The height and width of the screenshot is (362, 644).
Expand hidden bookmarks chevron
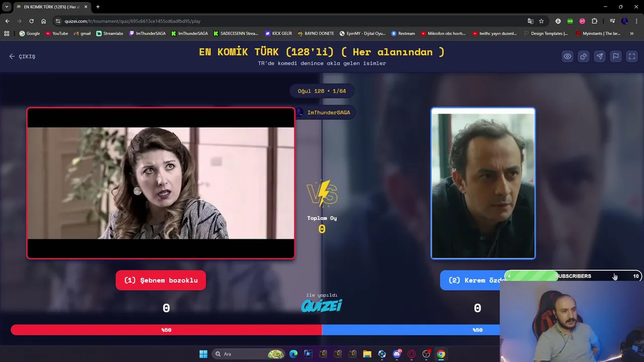pos(632,34)
